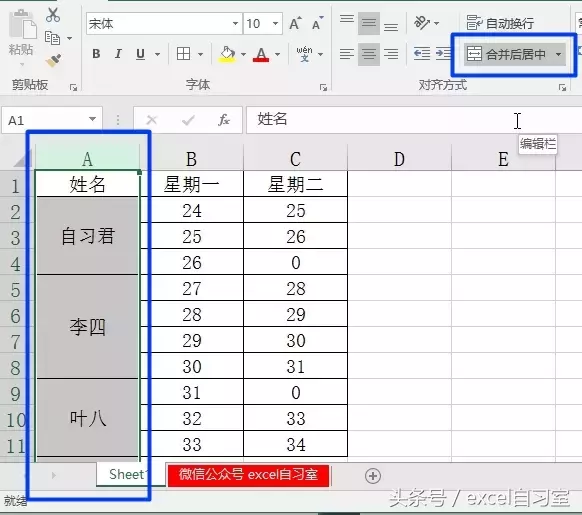Expand Merge and Center dropdown arrow
The height and width of the screenshot is (515, 582).
559,55
